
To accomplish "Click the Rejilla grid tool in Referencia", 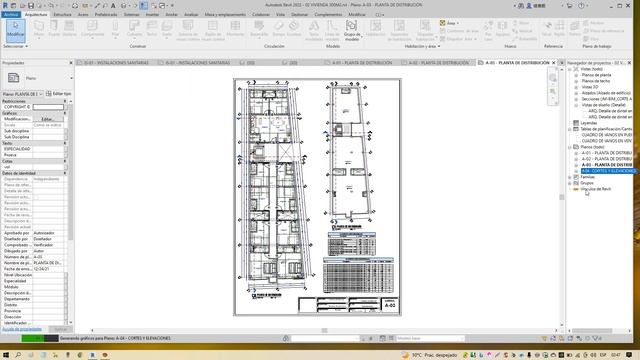I will coord(560,30).
